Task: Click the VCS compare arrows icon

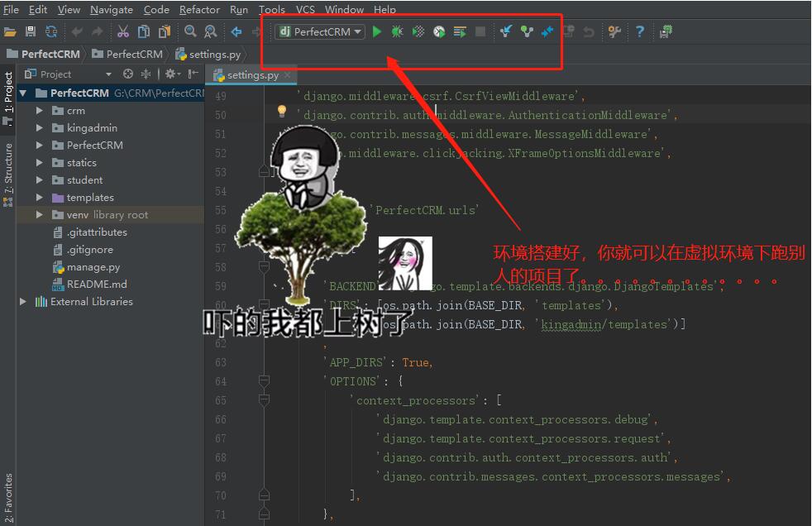Action: point(547,31)
